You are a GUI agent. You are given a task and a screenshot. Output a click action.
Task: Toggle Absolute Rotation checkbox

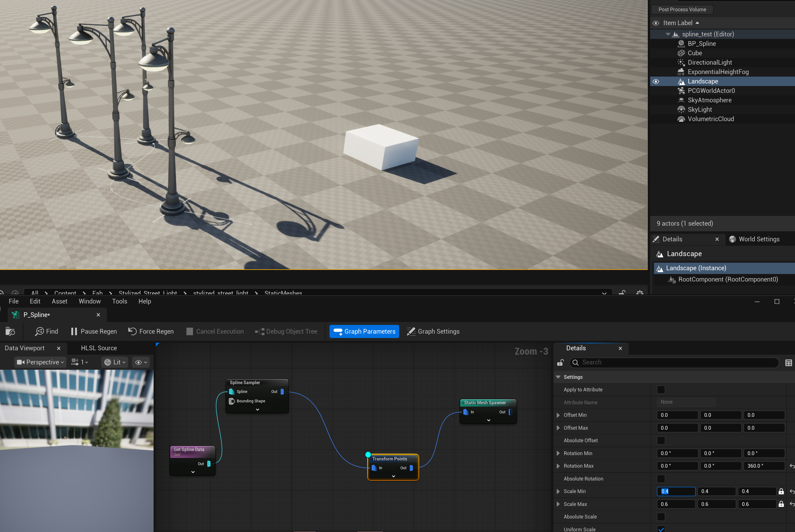pos(661,479)
